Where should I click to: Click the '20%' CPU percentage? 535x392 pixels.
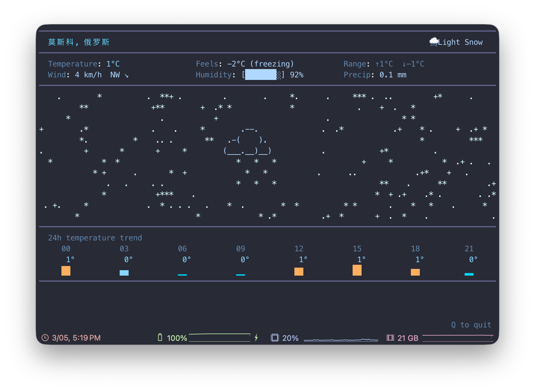click(x=290, y=338)
